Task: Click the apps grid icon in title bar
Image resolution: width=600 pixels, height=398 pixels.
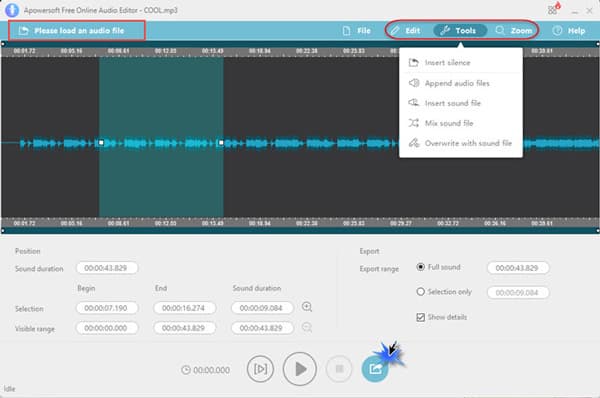Action: coord(553,9)
